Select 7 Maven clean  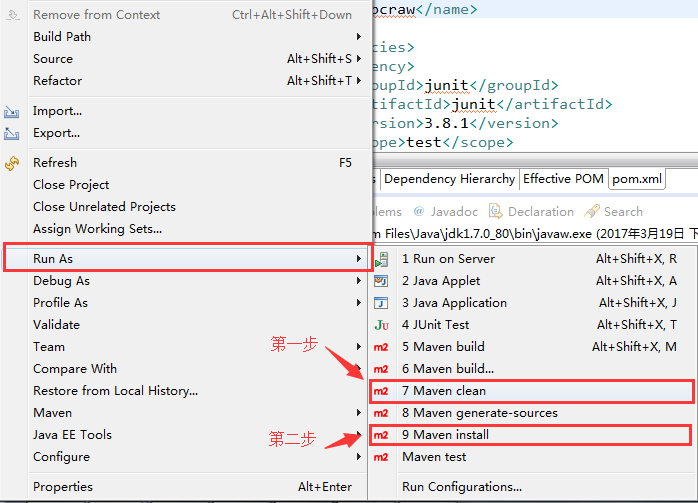532,391
